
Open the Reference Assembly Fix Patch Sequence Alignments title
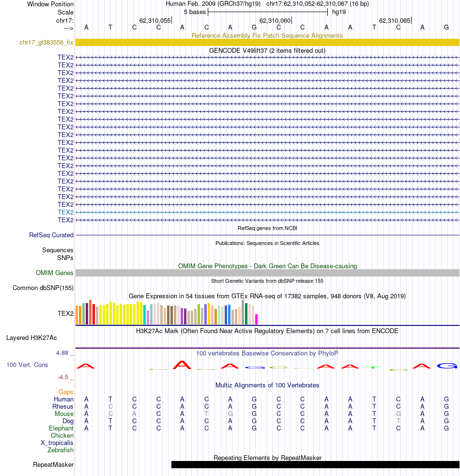[267, 35]
